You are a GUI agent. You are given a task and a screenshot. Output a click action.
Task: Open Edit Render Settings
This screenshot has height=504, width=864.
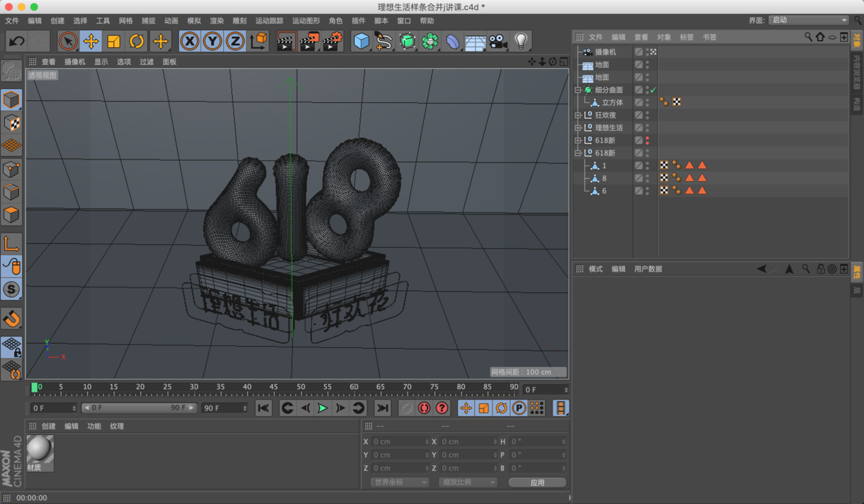coord(332,41)
